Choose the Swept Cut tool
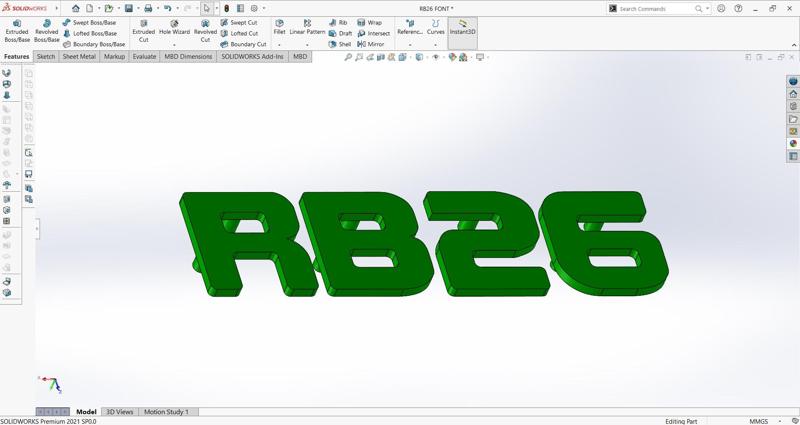Image resolution: width=800 pixels, height=425 pixels. tap(239, 22)
